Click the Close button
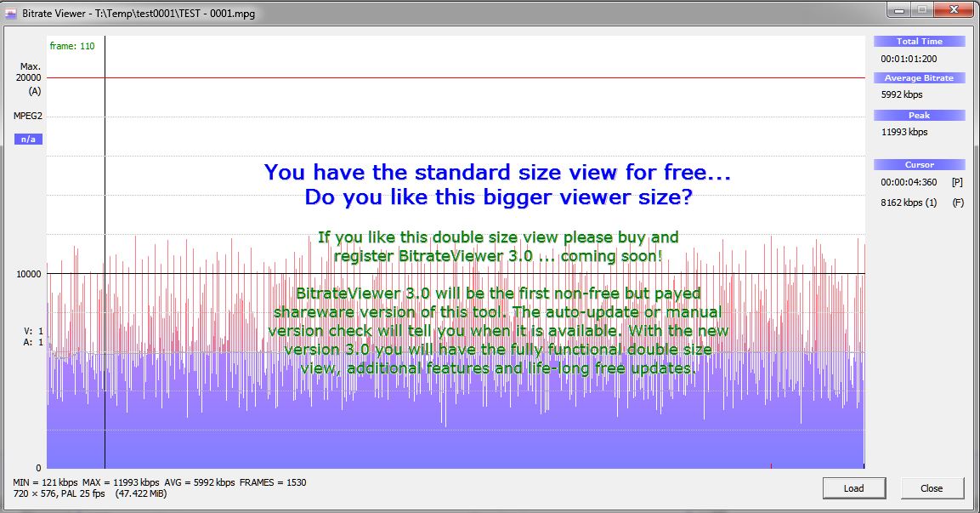980x513 pixels. click(932, 488)
